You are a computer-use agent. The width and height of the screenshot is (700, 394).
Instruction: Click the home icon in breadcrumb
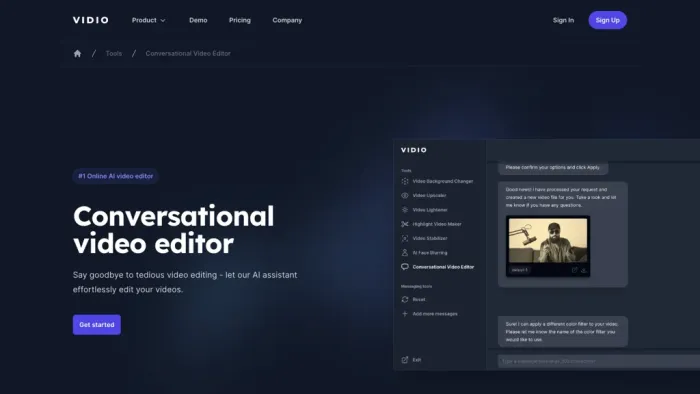[x=77, y=54]
